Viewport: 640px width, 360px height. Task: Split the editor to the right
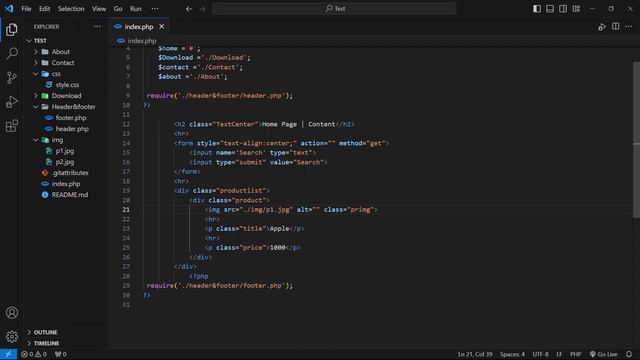[616, 27]
